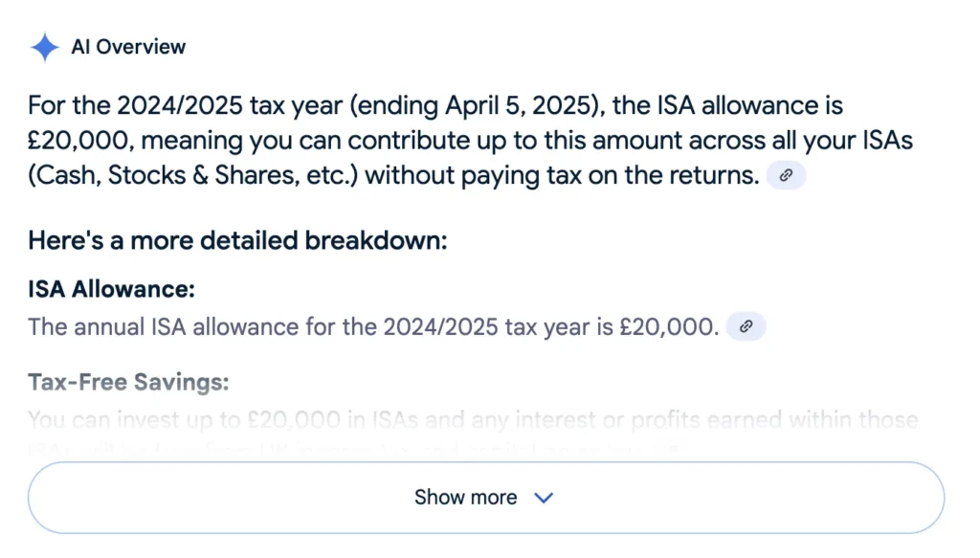The width and height of the screenshot is (980, 558).
Task: Expand overview using the Show more chevron
Action: click(544, 498)
